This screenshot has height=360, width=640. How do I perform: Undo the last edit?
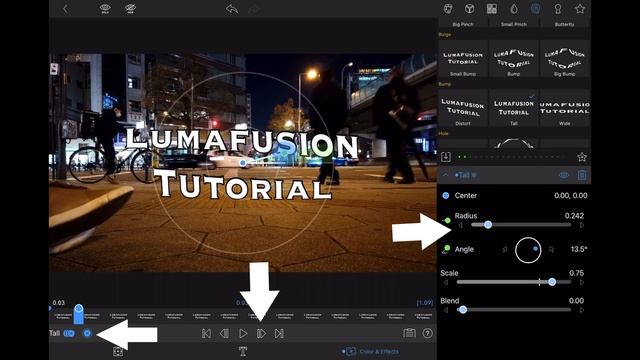pyautogui.click(x=232, y=9)
